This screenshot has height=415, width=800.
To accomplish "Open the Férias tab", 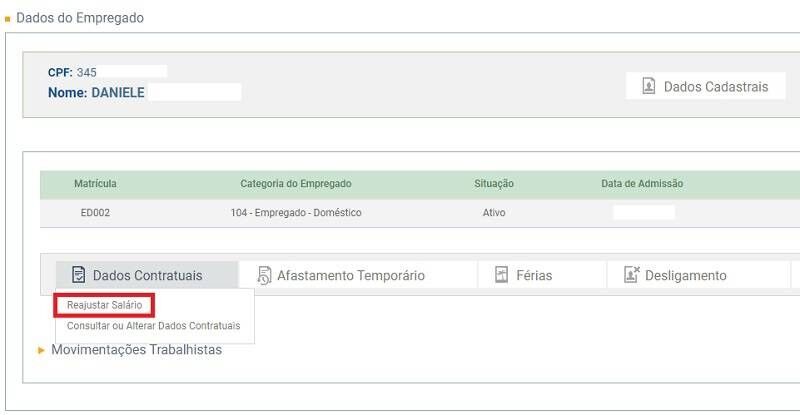I will [x=534, y=275].
